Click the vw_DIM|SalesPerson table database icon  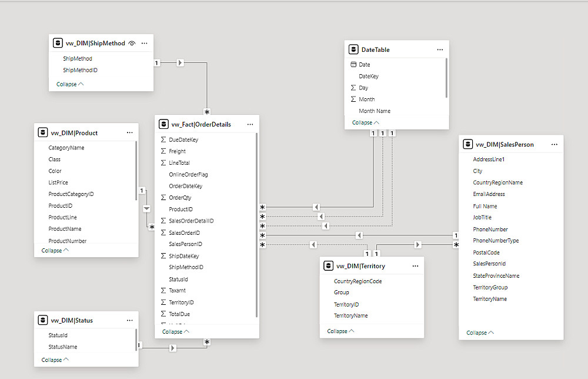(x=467, y=144)
